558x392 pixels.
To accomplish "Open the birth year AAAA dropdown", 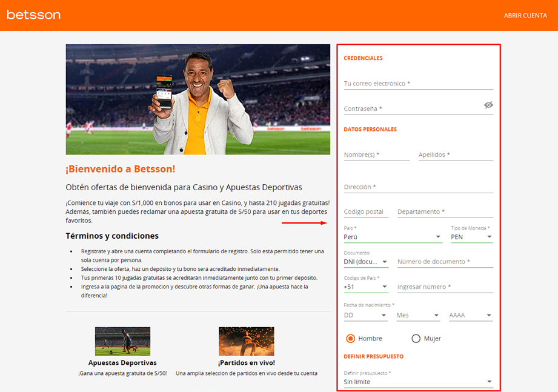I will tap(471, 315).
